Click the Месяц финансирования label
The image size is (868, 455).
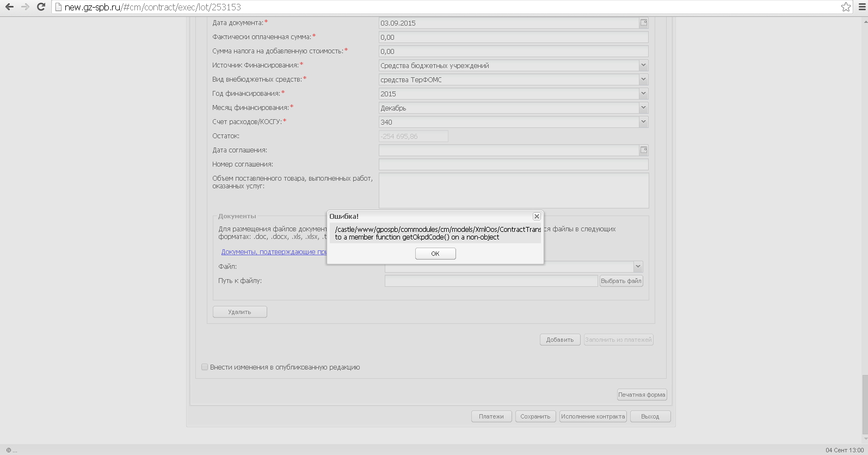[x=250, y=108]
